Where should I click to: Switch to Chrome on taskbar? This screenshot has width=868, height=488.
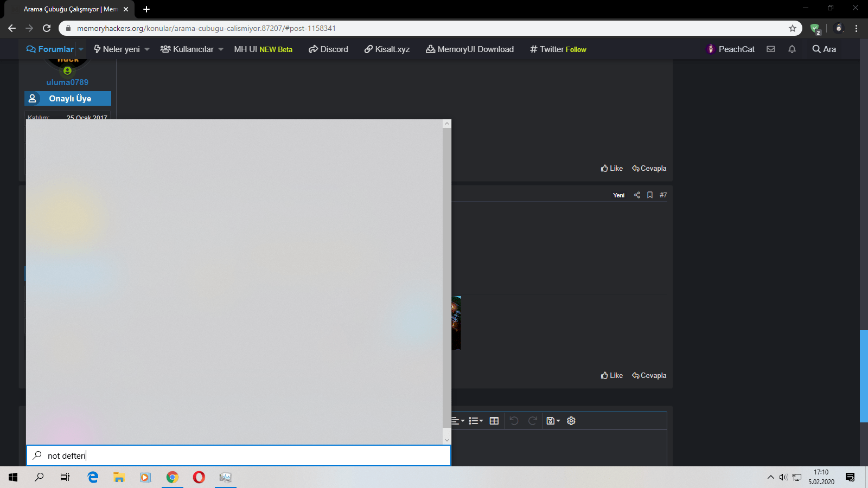[172, 477]
